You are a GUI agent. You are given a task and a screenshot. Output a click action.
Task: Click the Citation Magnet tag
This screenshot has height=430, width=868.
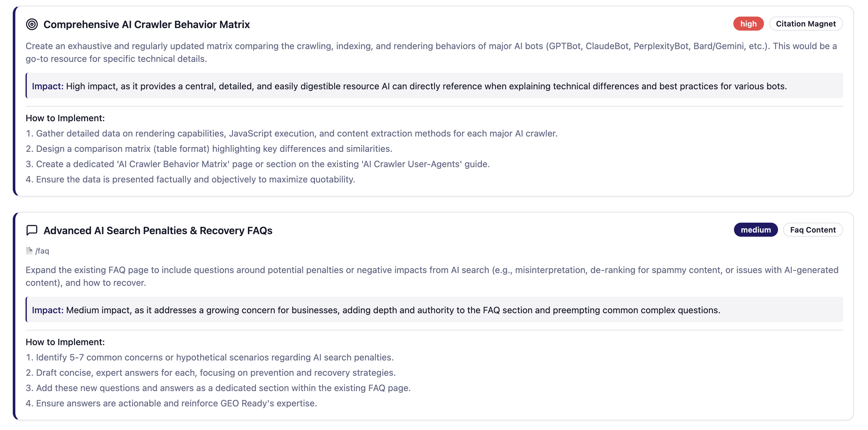coord(806,24)
